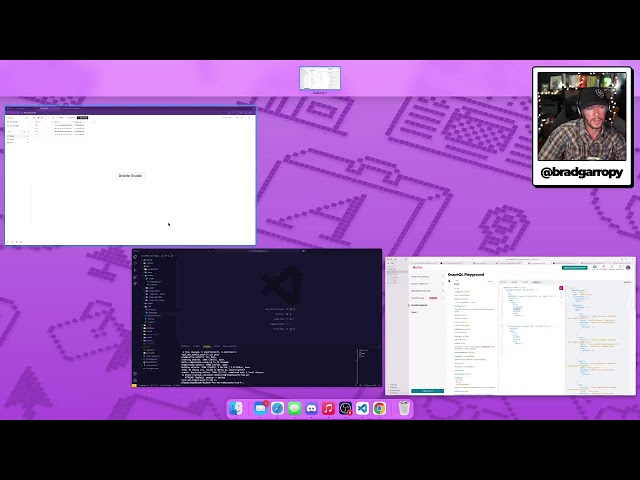Click the green button at the docs sidebar bottom
This screenshot has height=480, width=640.
click(x=427, y=391)
